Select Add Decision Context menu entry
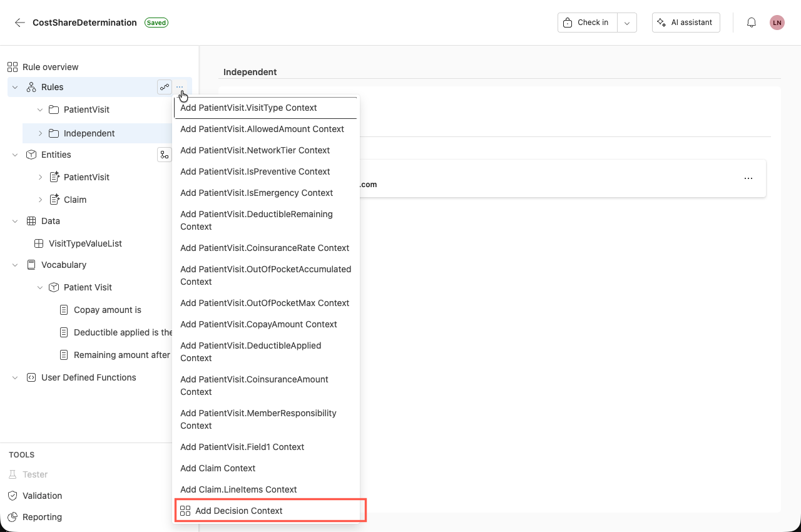 (x=239, y=510)
